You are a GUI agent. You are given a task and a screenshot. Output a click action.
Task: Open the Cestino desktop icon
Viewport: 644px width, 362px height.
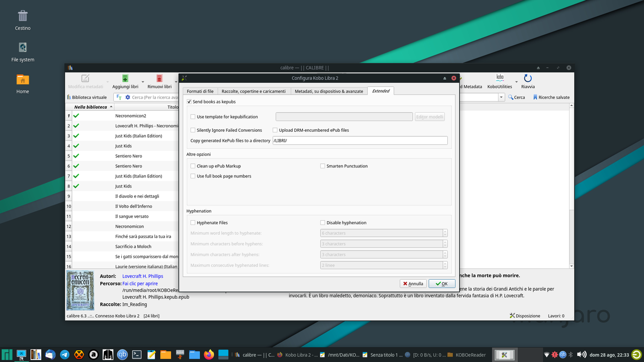pos(23,20)
